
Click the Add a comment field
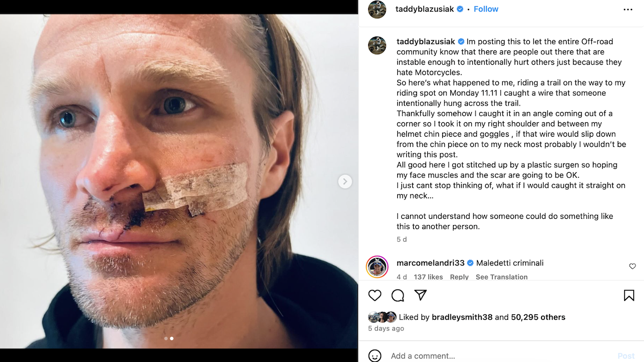point(429,356)
